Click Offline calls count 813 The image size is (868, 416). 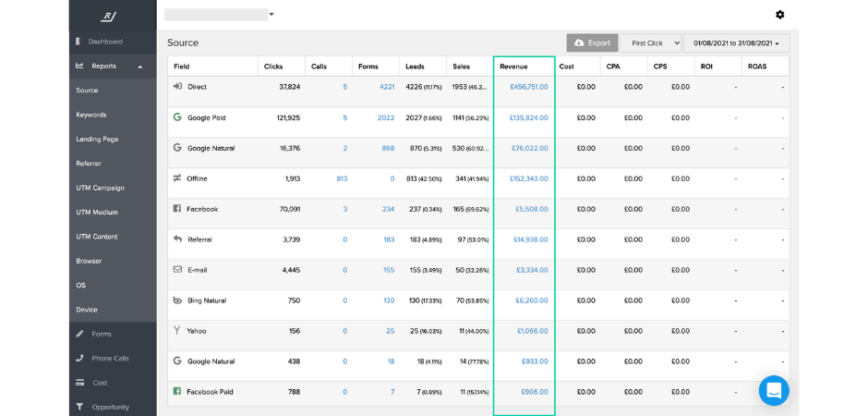pos(341,178)
